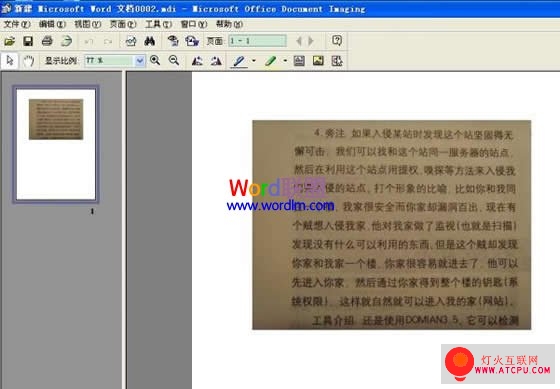Viewport: 560px width, 389px height.
Task: Open the zoom percentage dropdown
Action: pos(140,61)
